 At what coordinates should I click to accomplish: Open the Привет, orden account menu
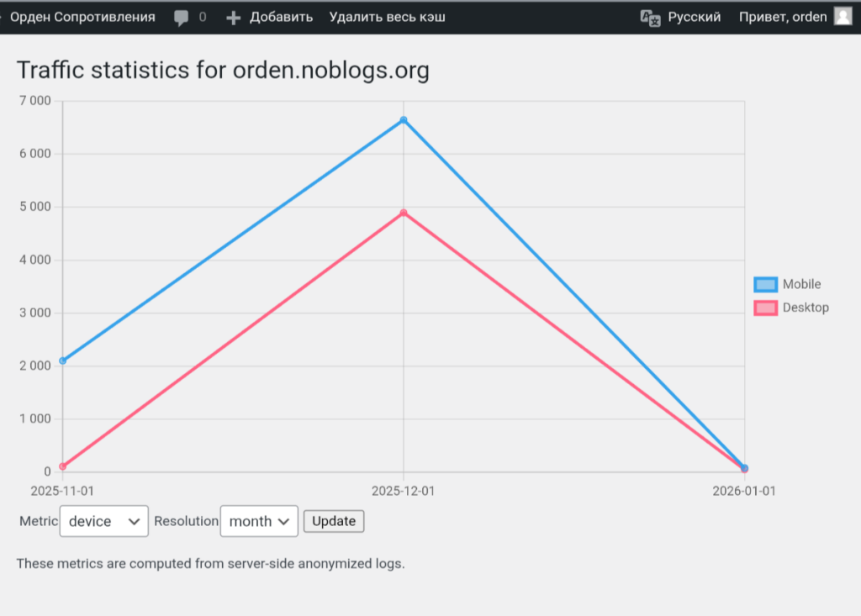click(x=783, y=17)
